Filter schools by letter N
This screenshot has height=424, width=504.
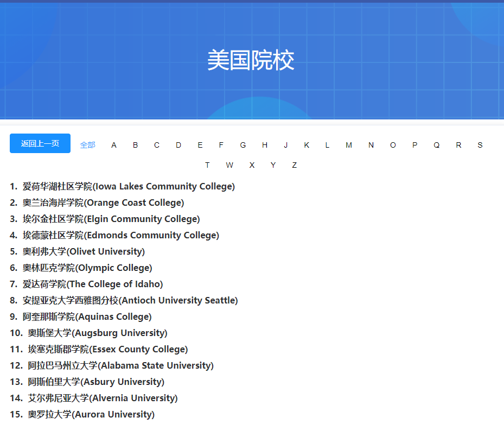[x=371, y=145]
